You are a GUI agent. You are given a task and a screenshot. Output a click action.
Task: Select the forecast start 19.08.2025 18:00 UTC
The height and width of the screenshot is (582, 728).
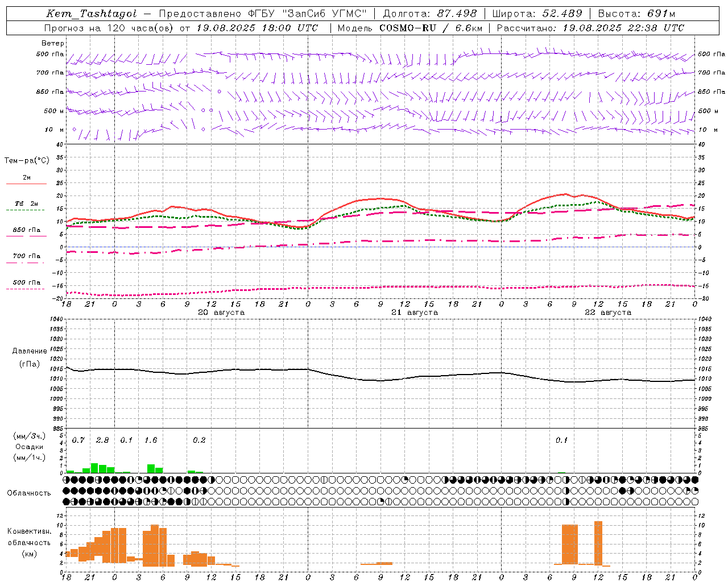click(x=257, y=28)
